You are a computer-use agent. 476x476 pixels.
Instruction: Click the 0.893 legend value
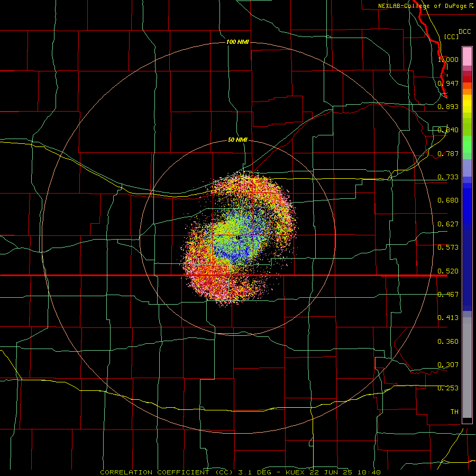click(x=448, y=106)
